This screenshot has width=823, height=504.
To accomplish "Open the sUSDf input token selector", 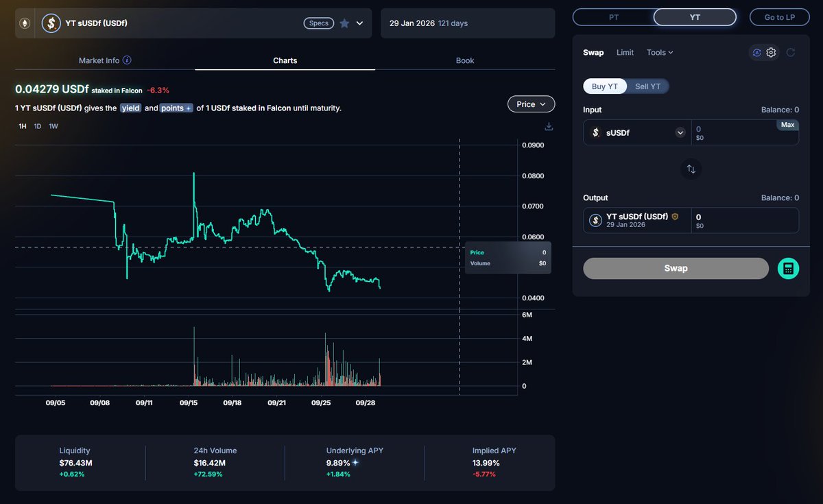I will 636,133.
